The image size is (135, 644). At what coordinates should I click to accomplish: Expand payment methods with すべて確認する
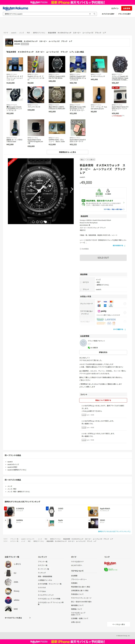tap(119, 329)
